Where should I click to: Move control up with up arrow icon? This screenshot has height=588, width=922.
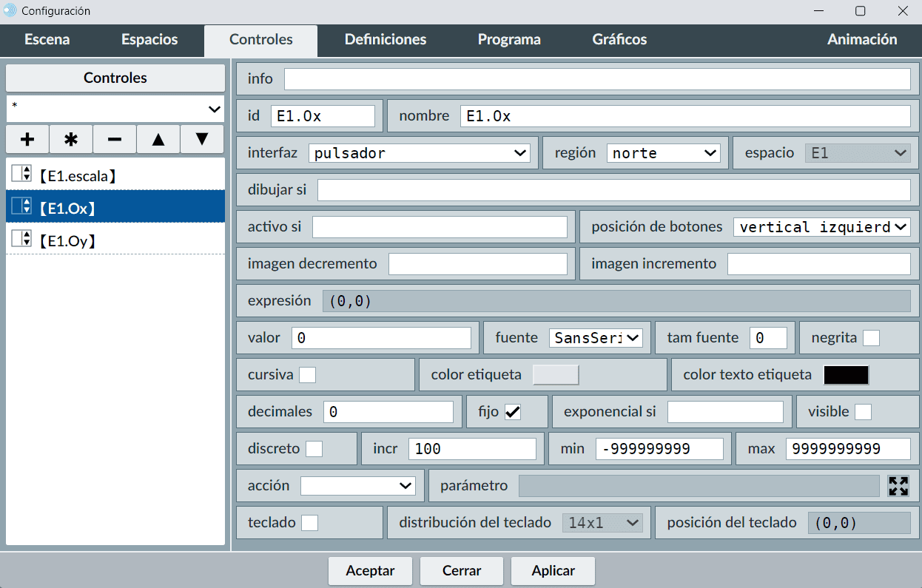(x=158, y=139)
